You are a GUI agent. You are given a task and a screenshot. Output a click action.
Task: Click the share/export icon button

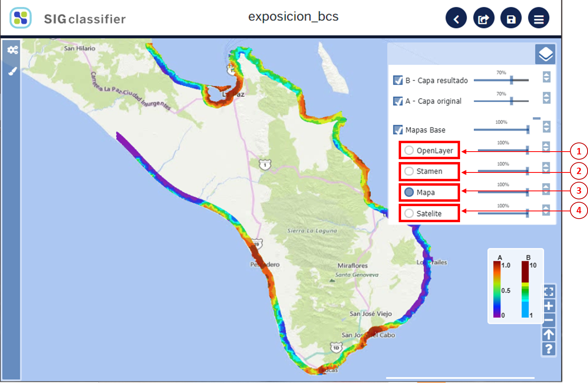pos(484,18)
